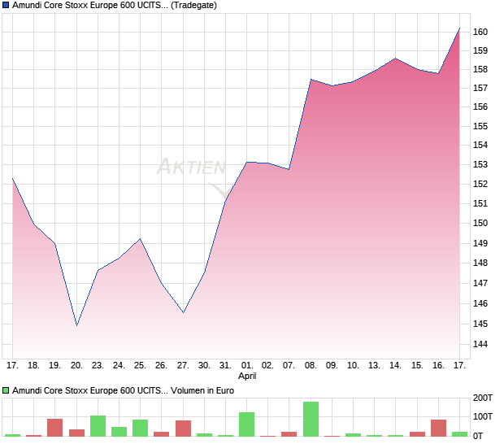Viewport: 504px width, 444px height.
Task: Click the price axis label '159'
Action: 480,50
